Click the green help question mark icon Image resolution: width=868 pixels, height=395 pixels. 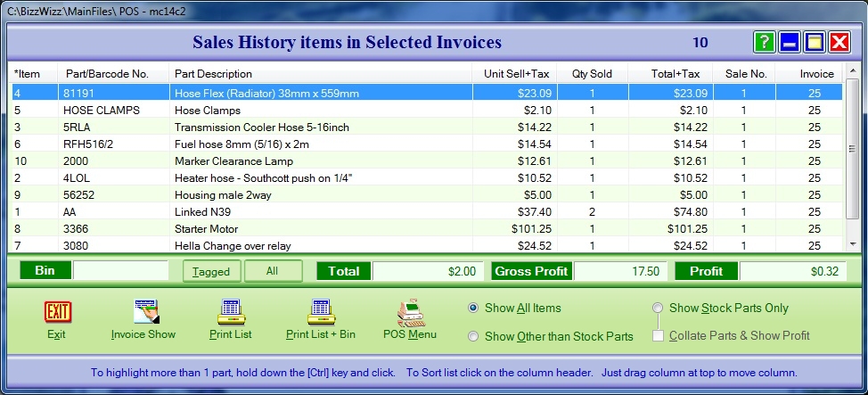764,42
